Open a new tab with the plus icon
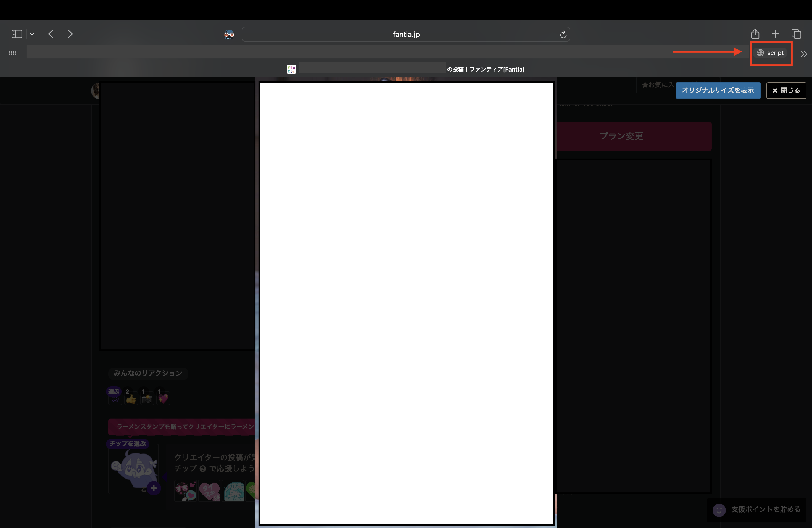The height and width of the screenshot is (528, 812). (x=775, y=34)
